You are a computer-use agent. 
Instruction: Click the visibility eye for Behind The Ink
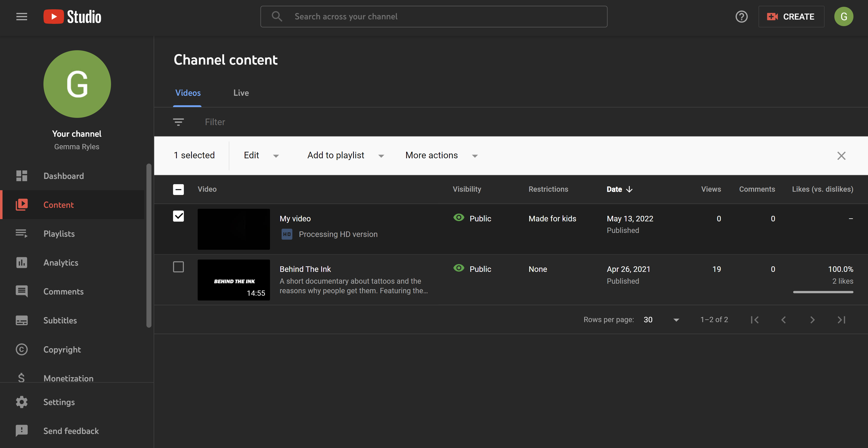(459, 268)
